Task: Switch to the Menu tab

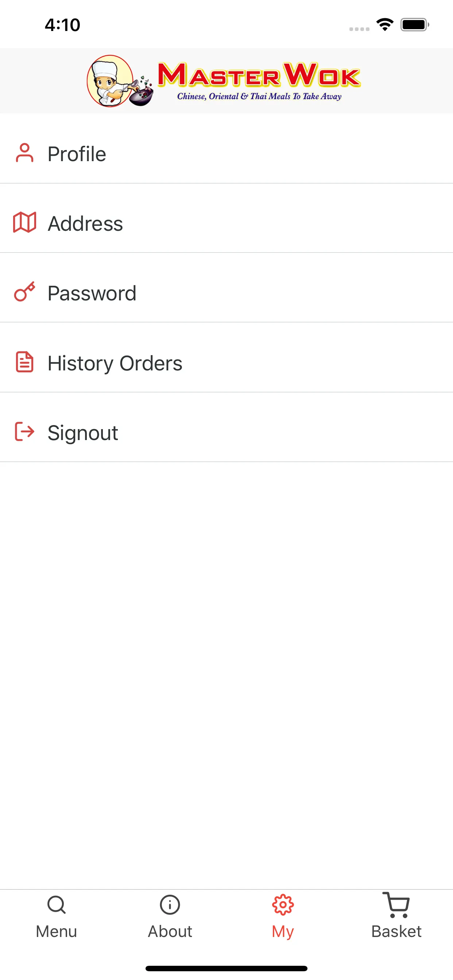Action: pos(56,931)
